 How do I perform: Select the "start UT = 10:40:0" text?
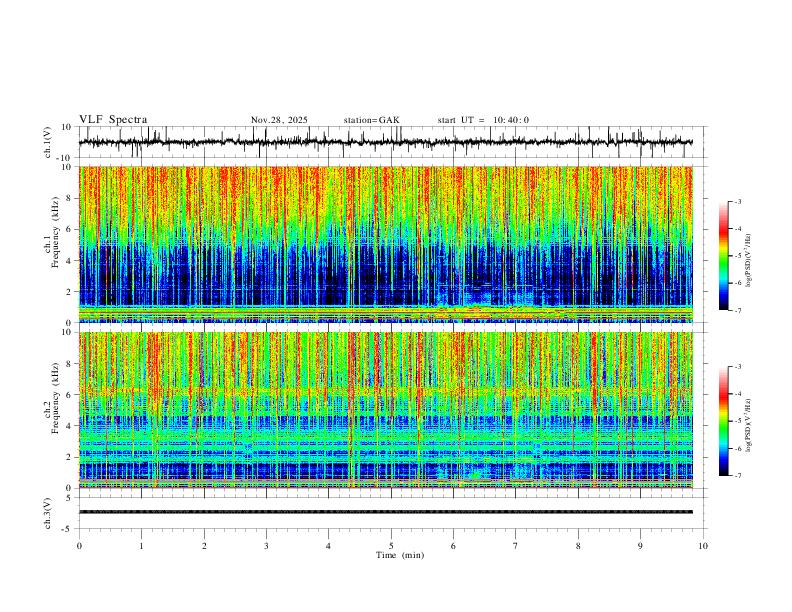pos(483,120)
